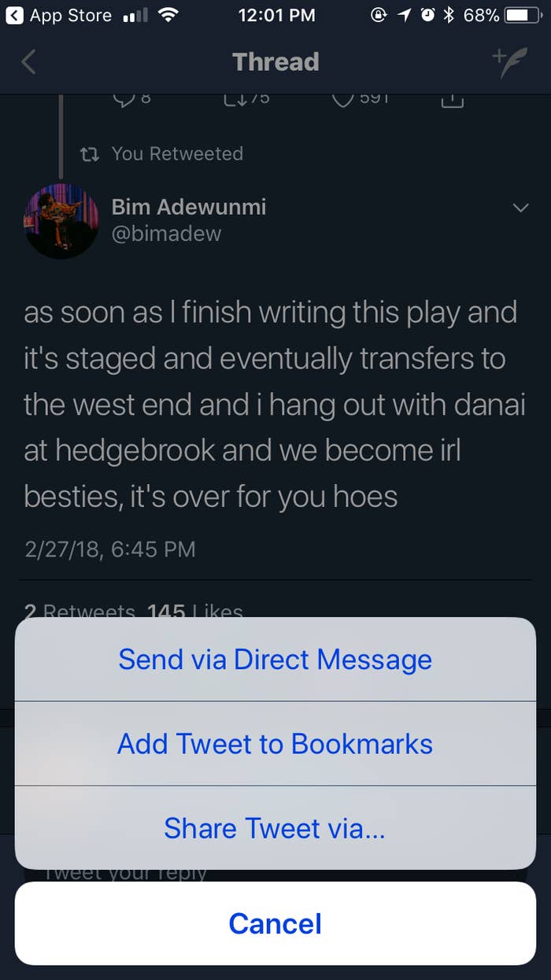551x980 pixels.
Task: Select Share Tweet via... option
Action: pos(275,828)
